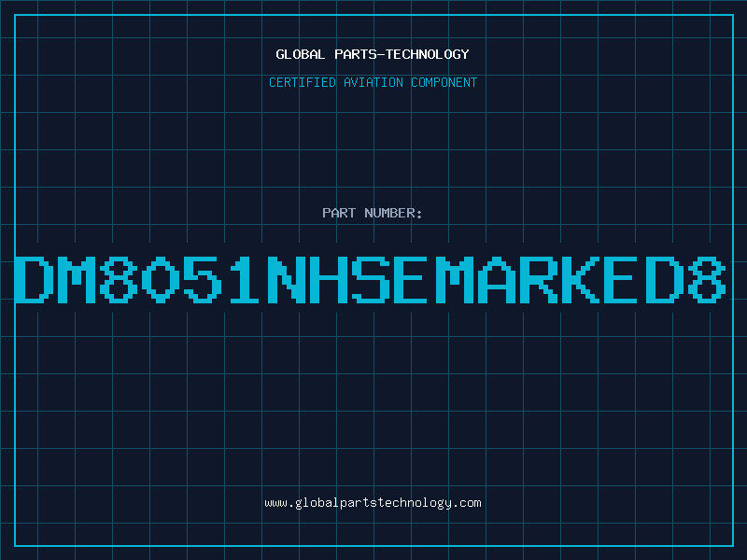The width and height of the screenshot is (747, 560).
Task: Open the www.globalpartstechnology.com link
Action: click(x=373, y=502)
